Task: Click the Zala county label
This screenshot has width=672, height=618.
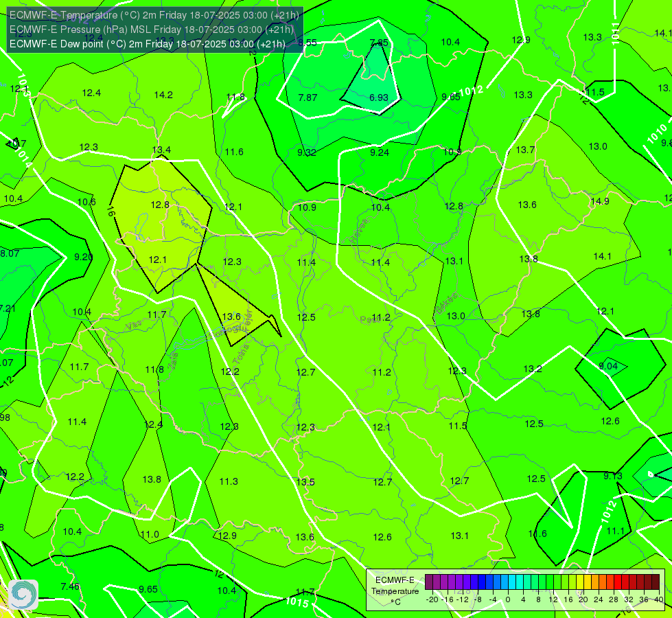Action: (174, 361)
